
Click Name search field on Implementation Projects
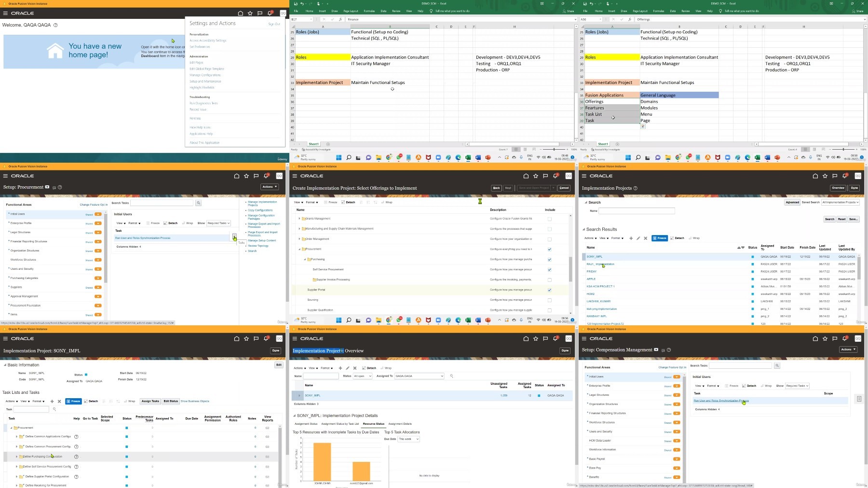pos(637,211)
